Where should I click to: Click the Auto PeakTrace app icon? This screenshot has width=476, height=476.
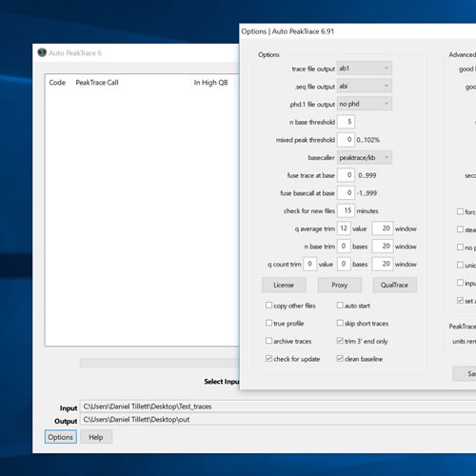click(42, 52)
